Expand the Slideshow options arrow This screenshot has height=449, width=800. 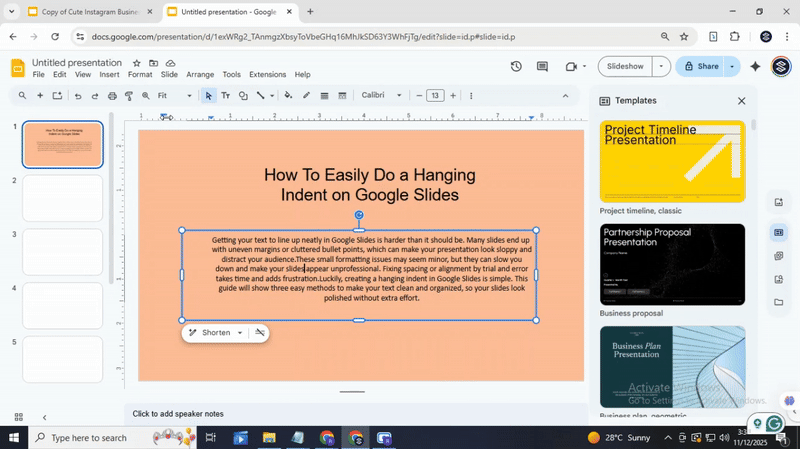tap(660, 67)
